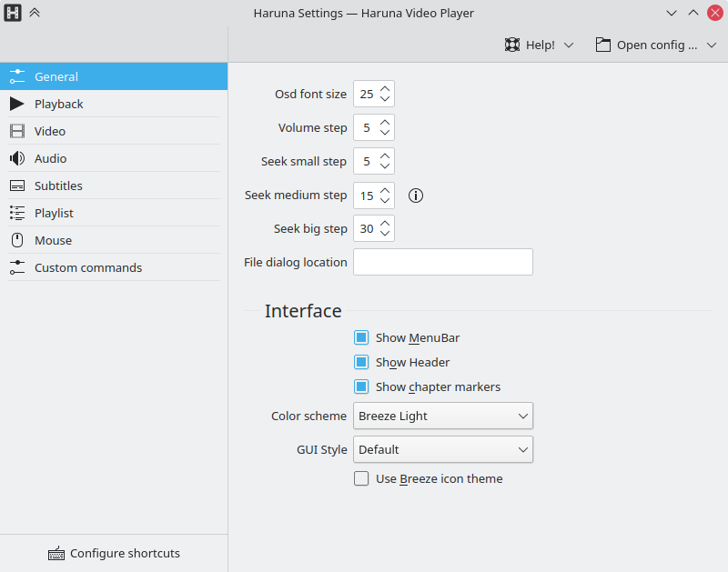Viewport: 728px width, 572px height.
Task: Open Configure shortcuts
Action: point(114,553)
